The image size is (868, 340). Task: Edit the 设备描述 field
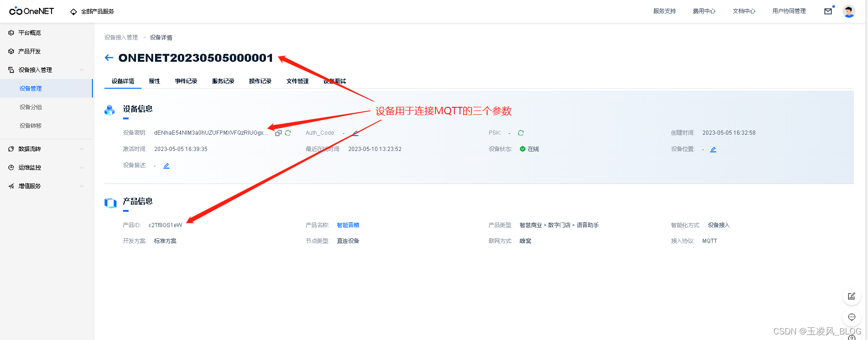[166, 165]
